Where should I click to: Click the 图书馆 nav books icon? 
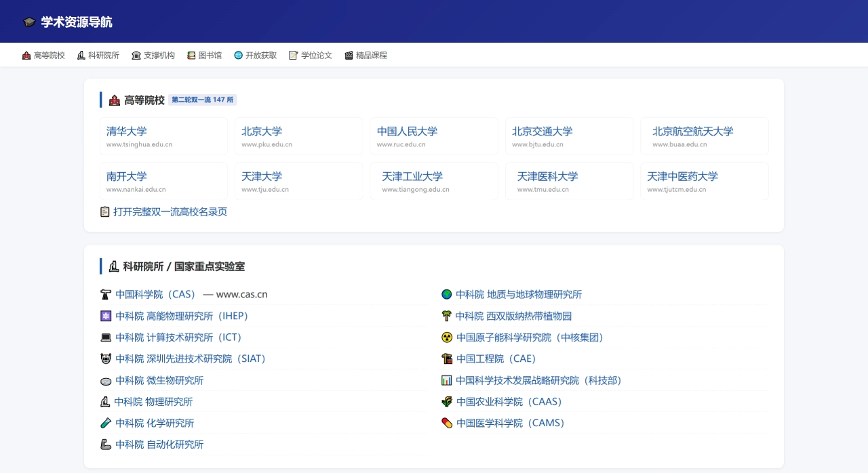(191, 56)
